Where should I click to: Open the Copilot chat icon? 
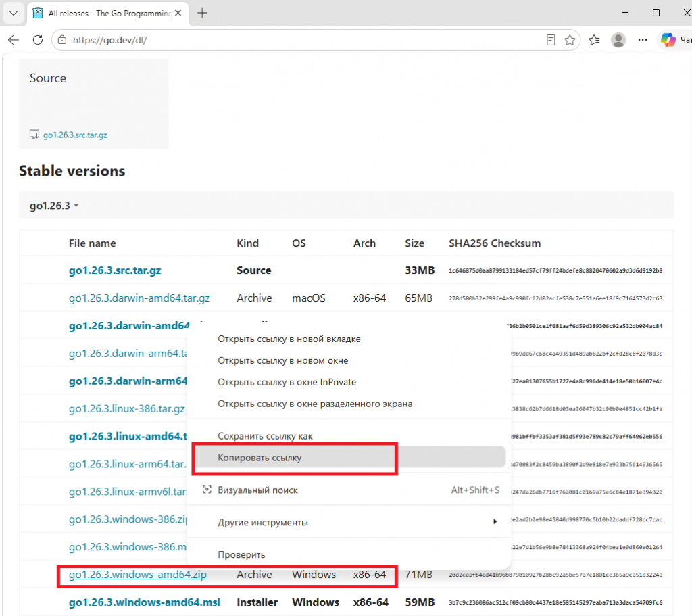[x=668, y=40]
